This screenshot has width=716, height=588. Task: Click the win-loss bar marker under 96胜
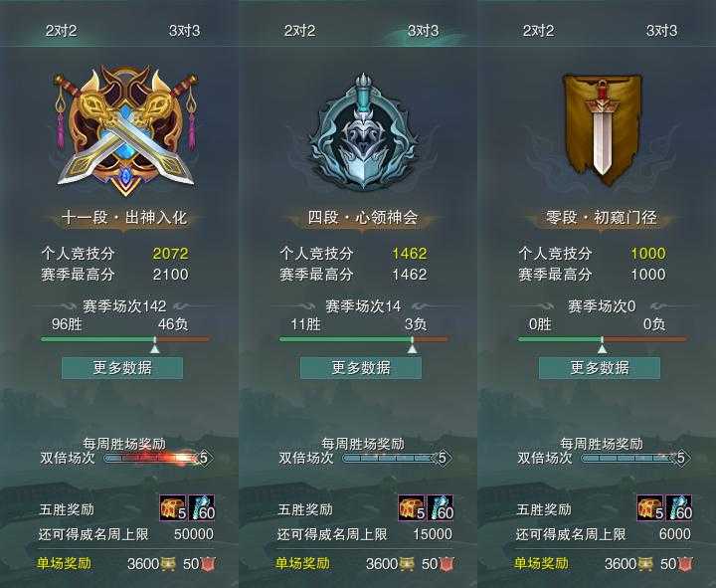155,345
